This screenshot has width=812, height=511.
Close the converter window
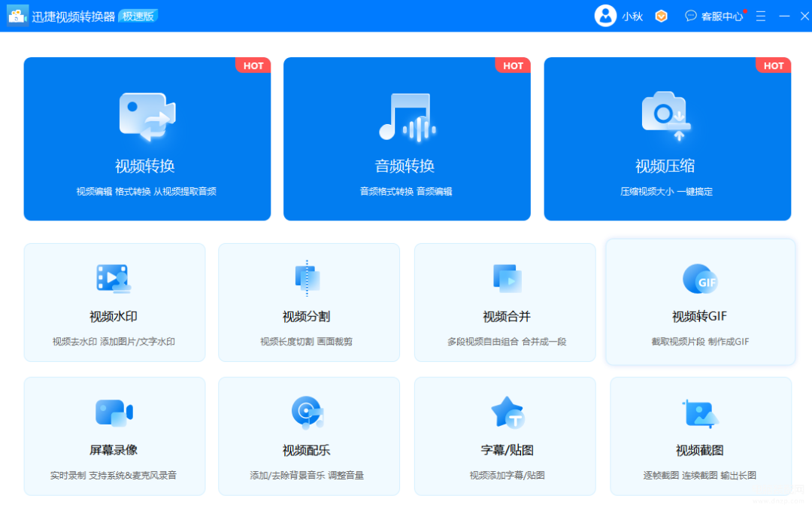point(804,16)
